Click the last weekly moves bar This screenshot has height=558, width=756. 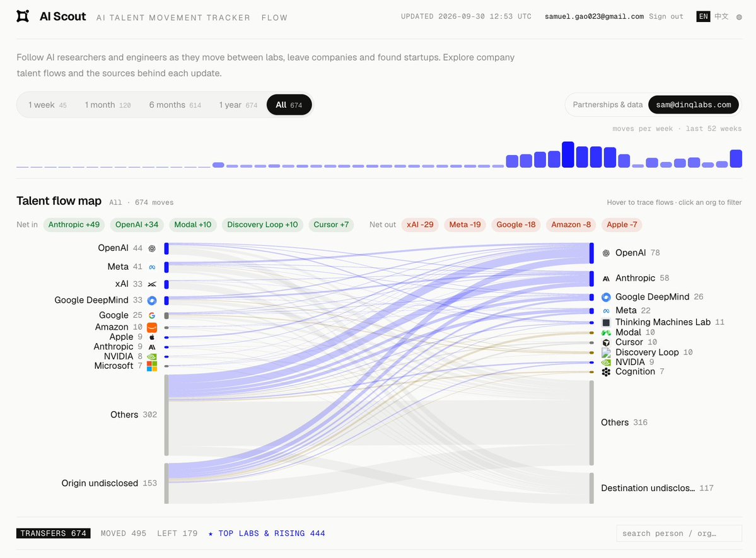tap(736, 159)
